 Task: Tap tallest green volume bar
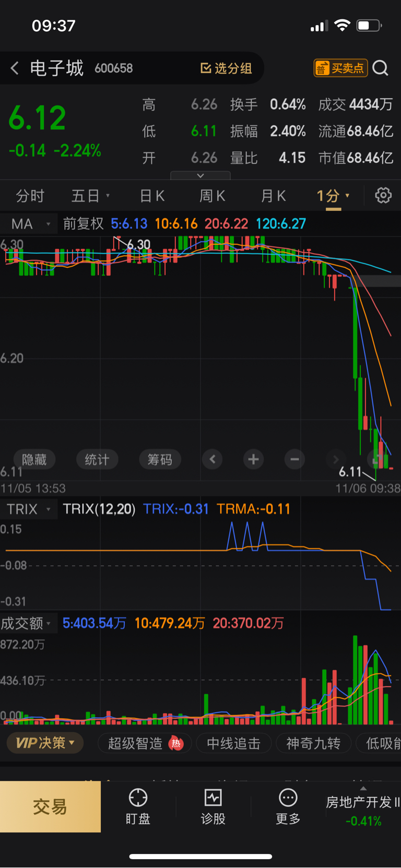356,680
